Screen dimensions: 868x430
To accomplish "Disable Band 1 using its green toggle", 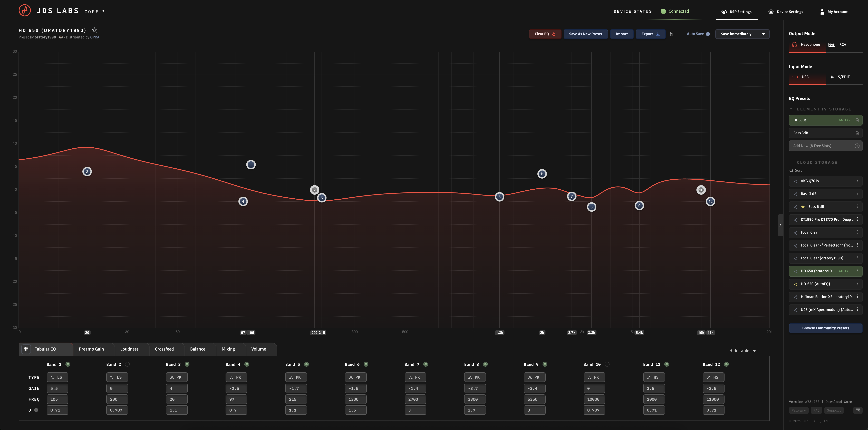I will click(68, 364).
